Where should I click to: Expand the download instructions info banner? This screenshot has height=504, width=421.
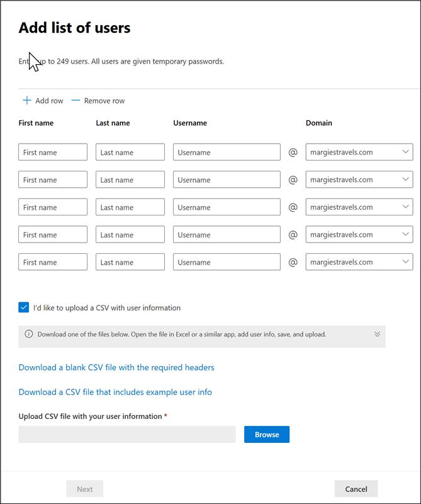[x=377, y=335]
